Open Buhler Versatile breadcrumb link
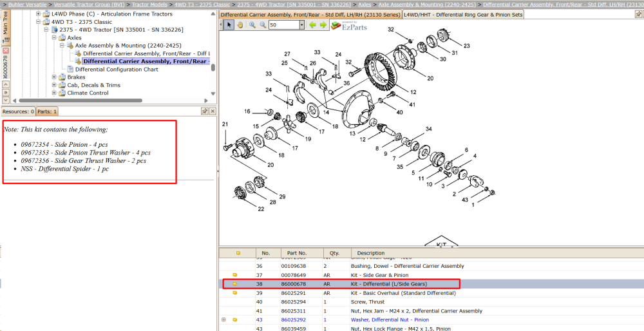644x331 pixels. tap(28, 5)
